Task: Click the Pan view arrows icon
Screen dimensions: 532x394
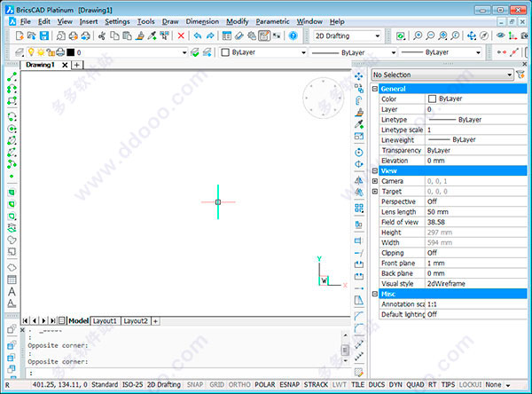Action: pos(472,35)
